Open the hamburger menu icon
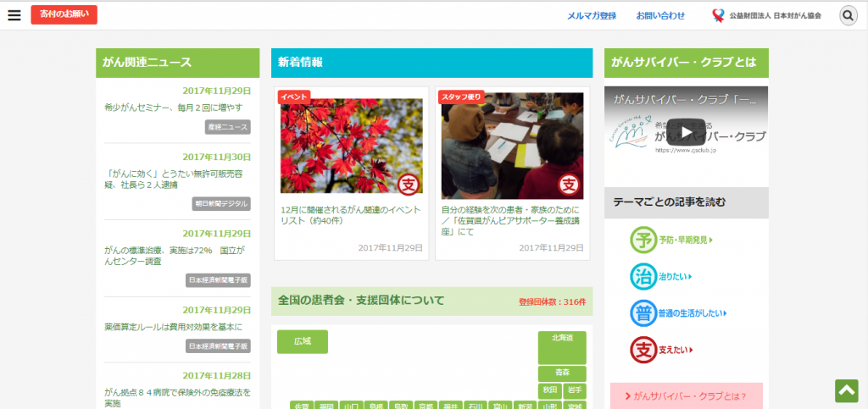The image size is (868, 409). pyautogui.click(x=14, y=15)
